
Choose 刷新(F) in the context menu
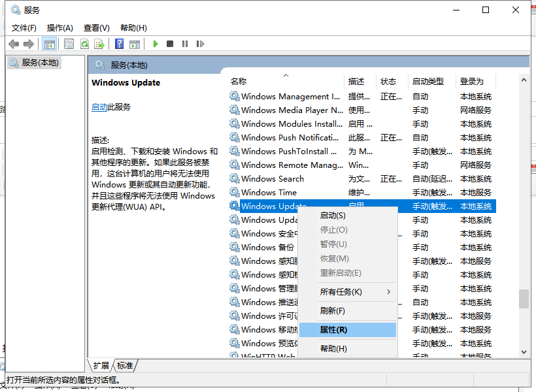click(x=348, y=311)
